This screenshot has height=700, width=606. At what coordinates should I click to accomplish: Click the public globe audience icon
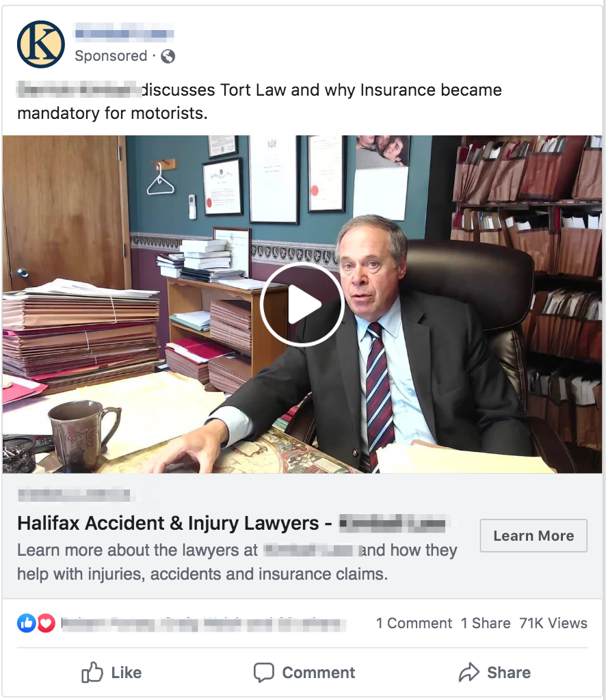[168, 56]
